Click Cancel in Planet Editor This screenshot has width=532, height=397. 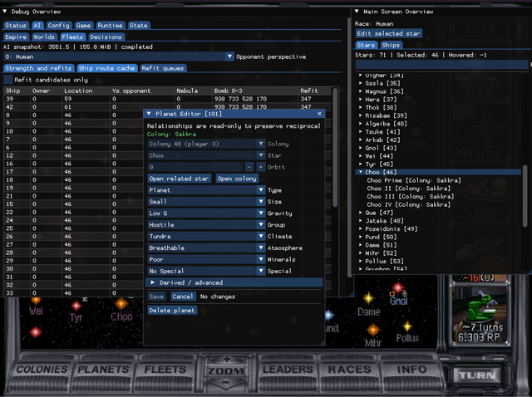(183, 297)
